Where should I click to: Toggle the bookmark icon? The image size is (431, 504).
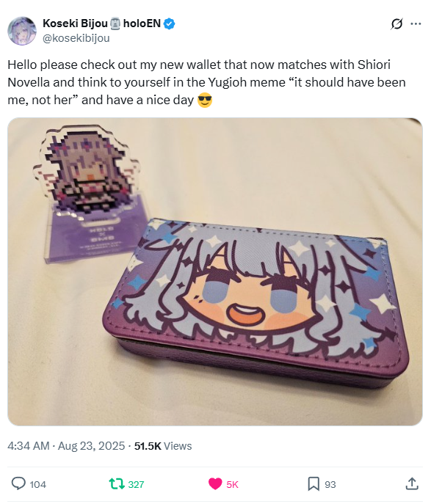[x=314, y=483]
